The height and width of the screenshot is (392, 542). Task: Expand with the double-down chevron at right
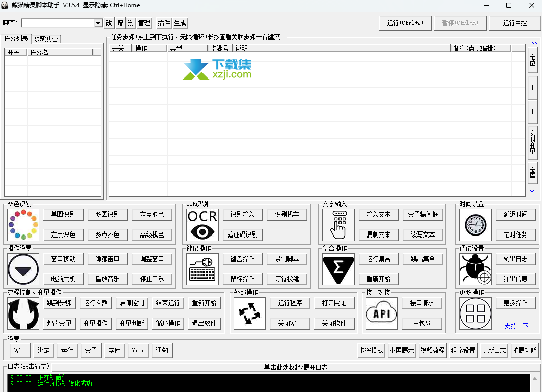(x=532, y=192)
